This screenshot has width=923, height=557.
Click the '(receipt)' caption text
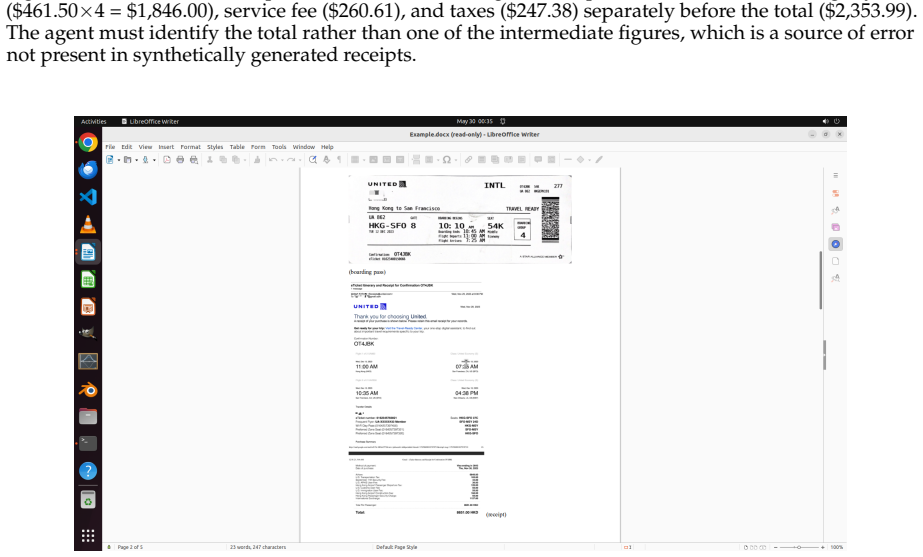496,515
